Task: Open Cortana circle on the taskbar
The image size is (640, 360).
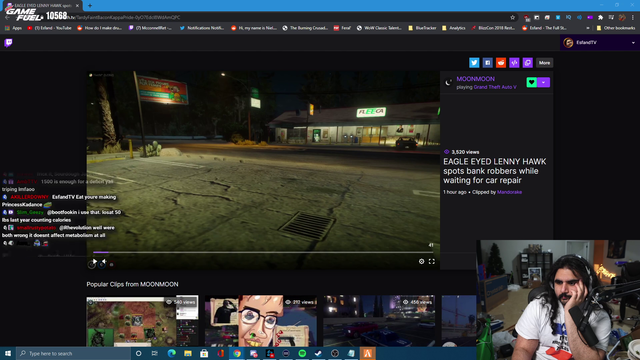Action: (x=139, y=353)
